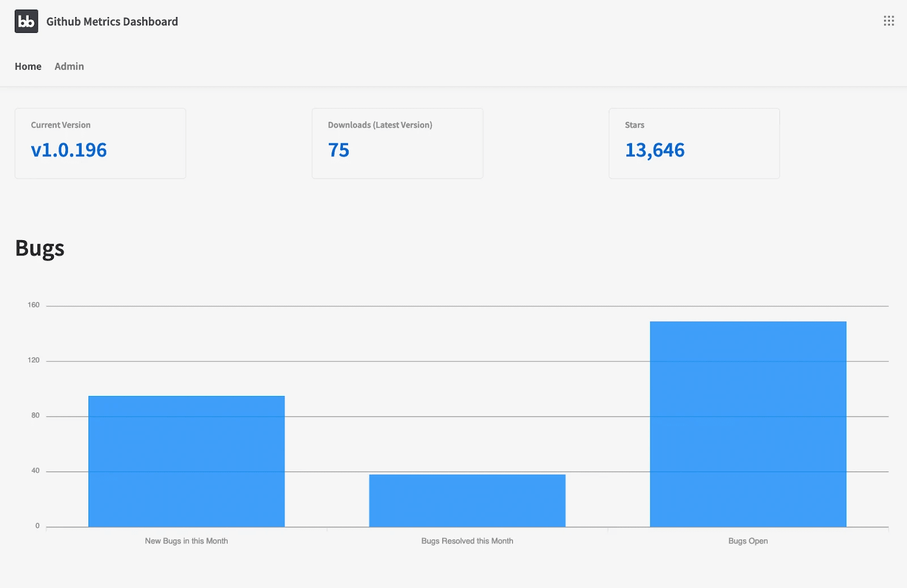Click the Stars card label
This screenshot has height=588, width=907.
click(x=634, y=125)
